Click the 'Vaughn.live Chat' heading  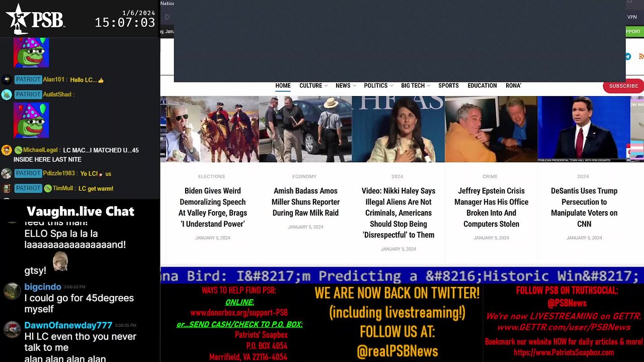tap(80, 211)
